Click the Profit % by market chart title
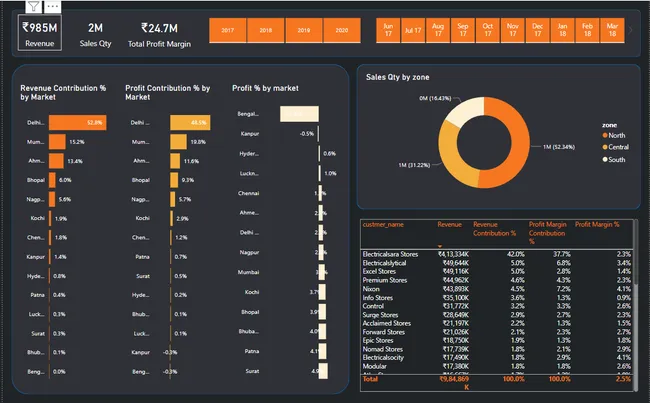This screenshot has height=403, width=650. (265, 88)
